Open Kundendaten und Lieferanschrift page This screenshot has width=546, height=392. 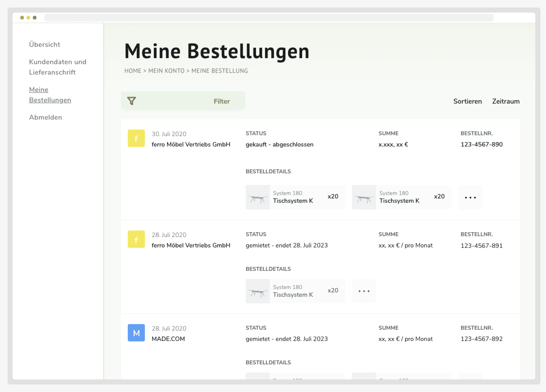(x=57, y=67)
